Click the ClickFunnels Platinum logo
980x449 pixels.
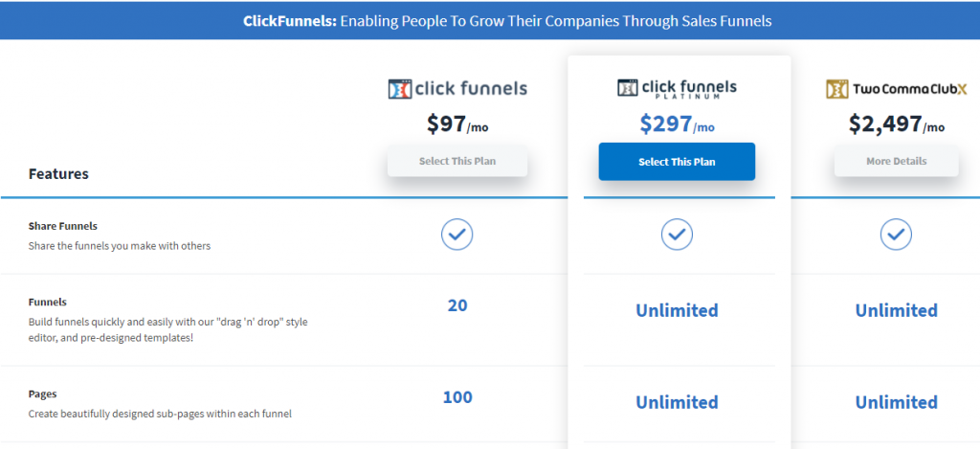[677, 89]
